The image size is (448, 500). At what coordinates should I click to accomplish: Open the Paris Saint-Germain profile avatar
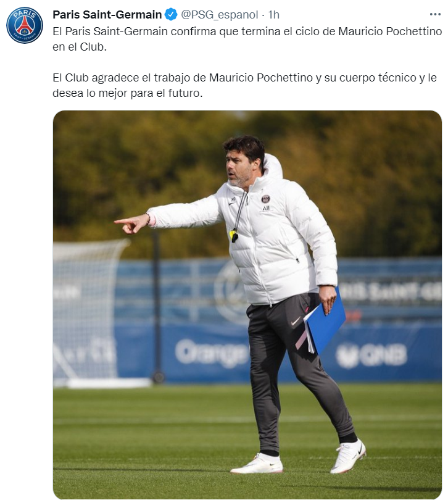25,25
